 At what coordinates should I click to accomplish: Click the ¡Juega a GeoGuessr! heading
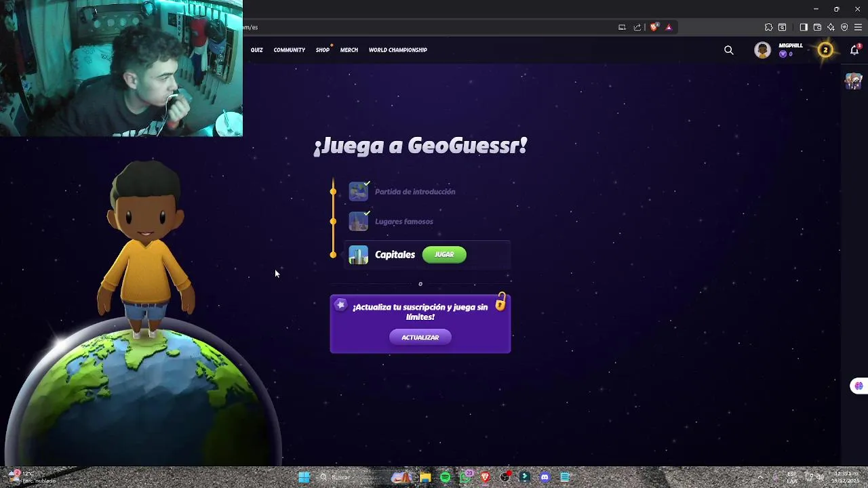(420, 146)
